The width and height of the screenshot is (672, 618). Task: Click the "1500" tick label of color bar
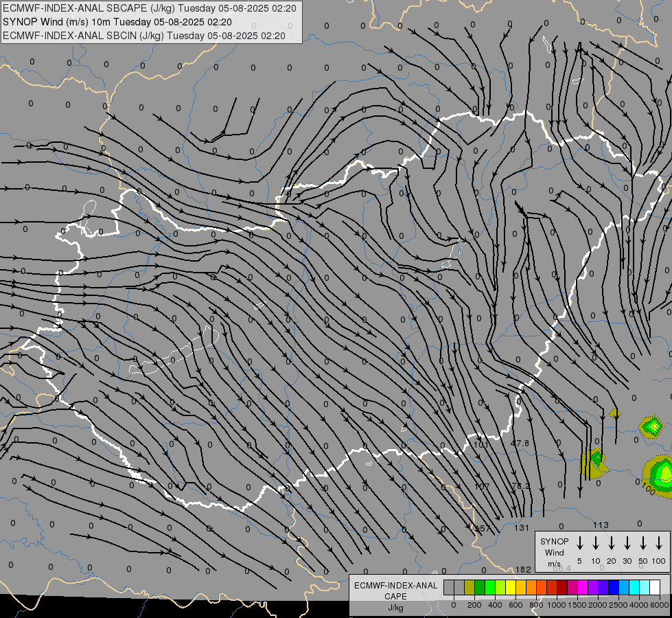pos(577,605)
